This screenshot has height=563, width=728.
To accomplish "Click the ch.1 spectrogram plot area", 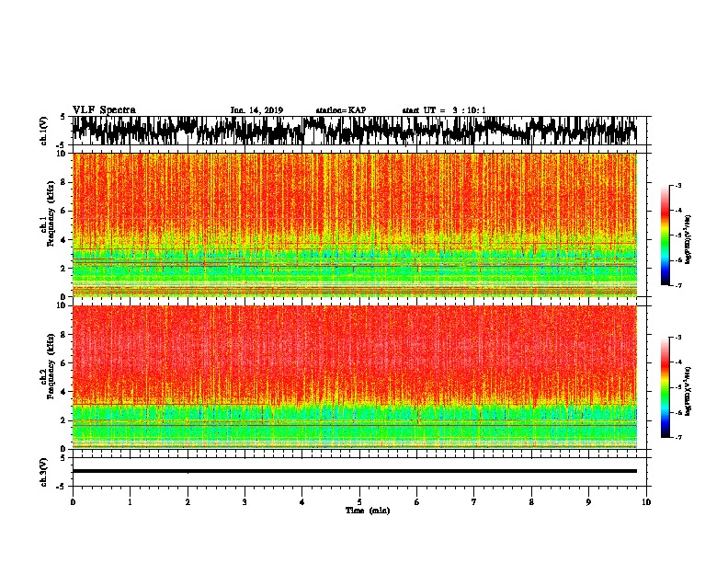I will (355, 224).
